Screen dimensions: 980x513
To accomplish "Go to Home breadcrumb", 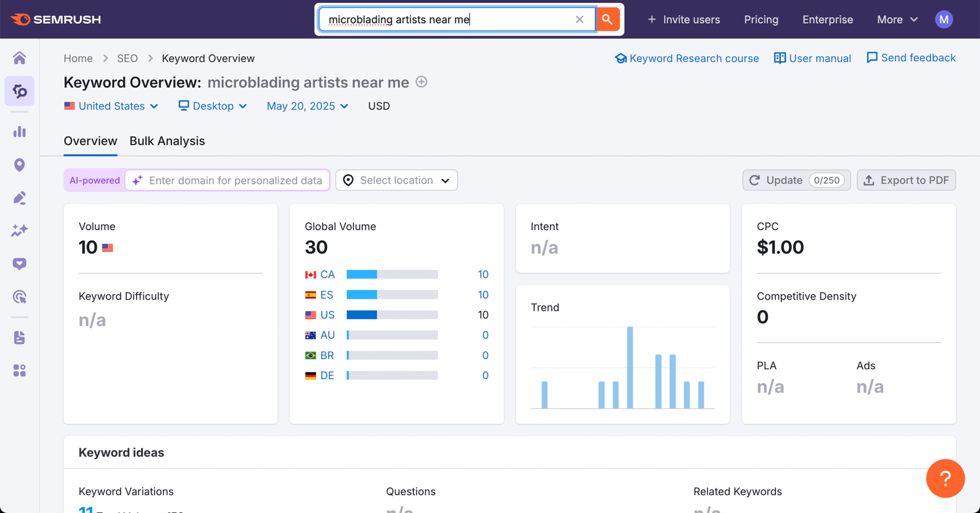I will point(78,58).
